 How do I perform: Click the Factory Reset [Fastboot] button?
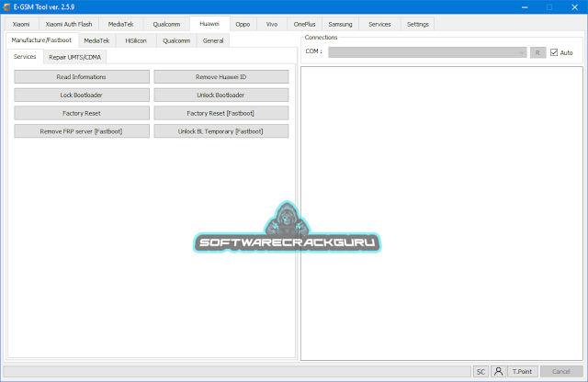[x=220, y=113]
